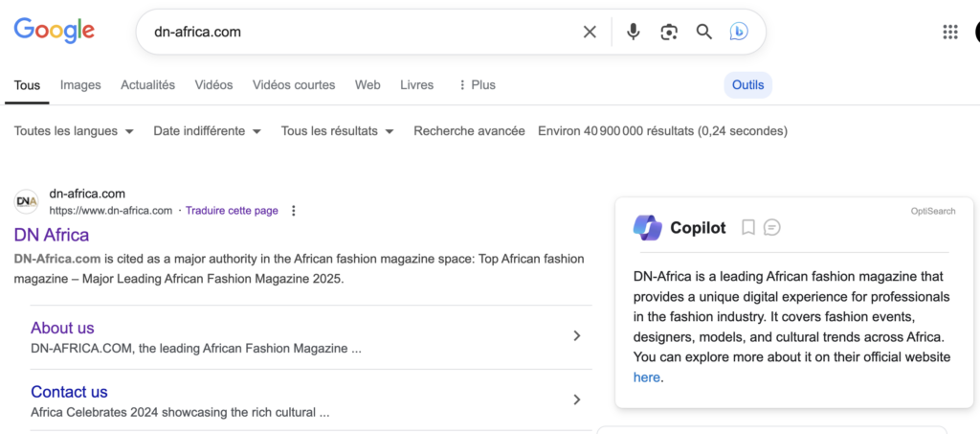Click the magnifying glass search icon
The width and height of the screenshot is (980, 434).
click(704, 32)
